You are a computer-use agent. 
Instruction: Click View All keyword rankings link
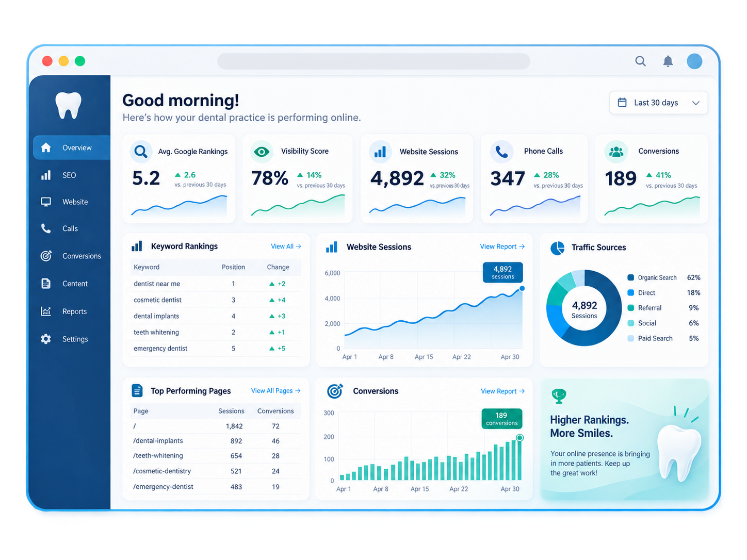click(286, 246)
